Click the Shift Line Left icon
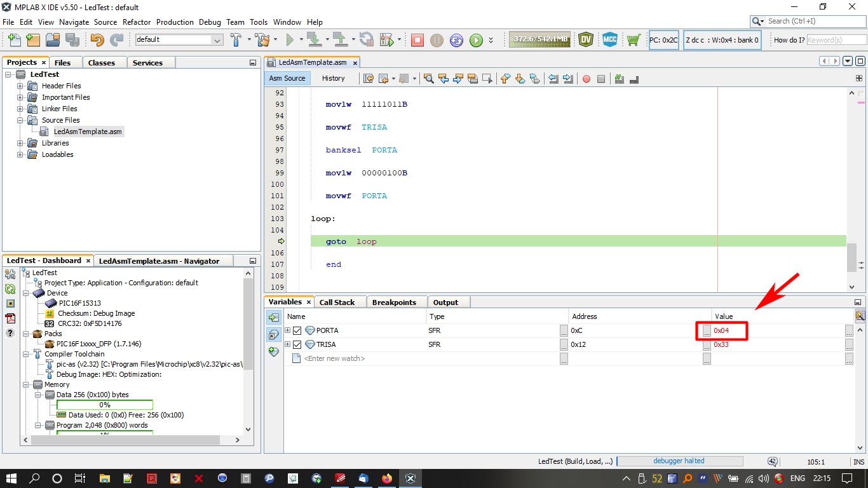Image resolution: width=868 pixels, height=488 pixels. coord(553,79)
